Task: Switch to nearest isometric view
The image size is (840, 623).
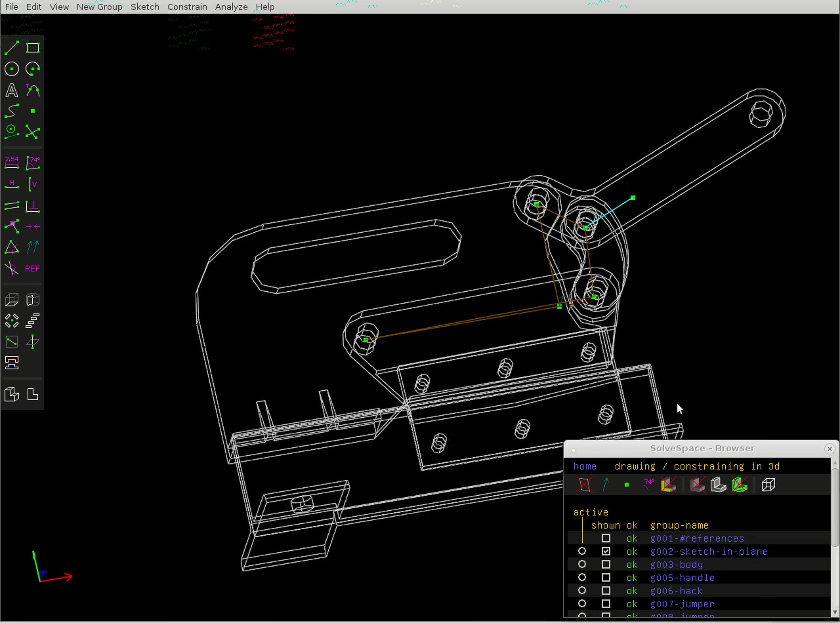Action: tap(12, 395)
